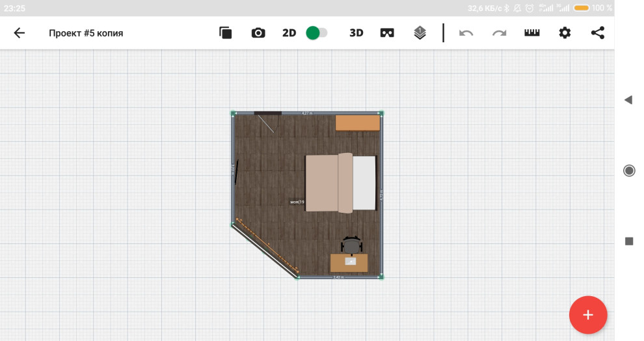Select the orange wardrobe in the top corner

pyautogui.click(x=358, y=123)
